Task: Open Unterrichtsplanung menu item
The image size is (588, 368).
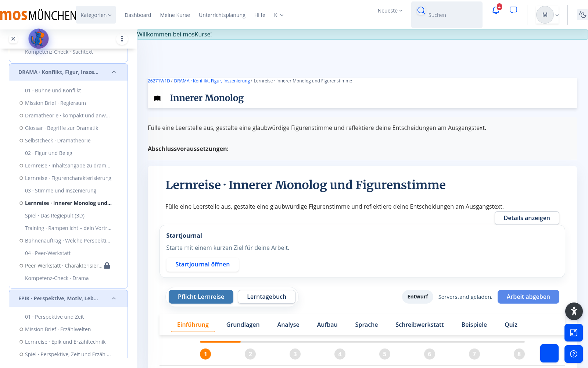Action: [222, 15]
